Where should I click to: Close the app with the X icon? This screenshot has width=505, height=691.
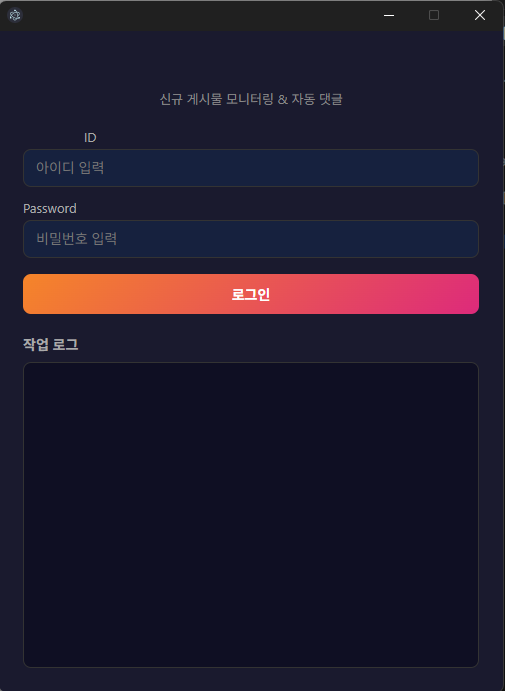(x=480, y=15)
